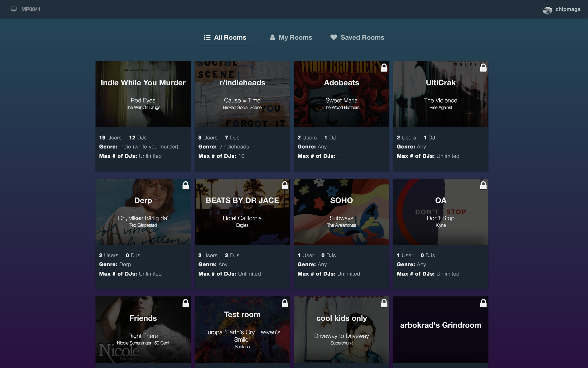Click the song title Subways
The image size is (588, 368).
[341, 218]
